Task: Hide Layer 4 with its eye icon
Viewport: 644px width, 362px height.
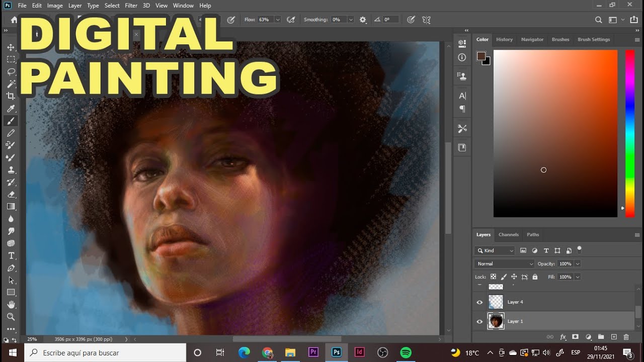Action: 479,302
